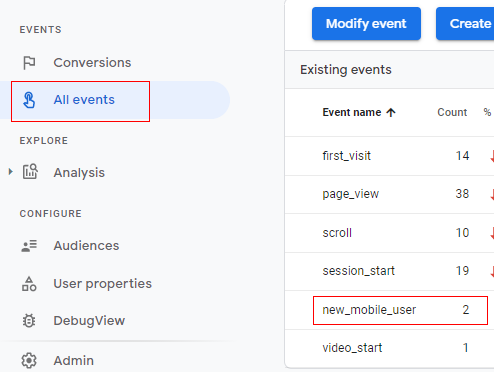Viewport: 494px width, 372px height.
Task: Open the new_mobile_user event row
Action: 400,310
